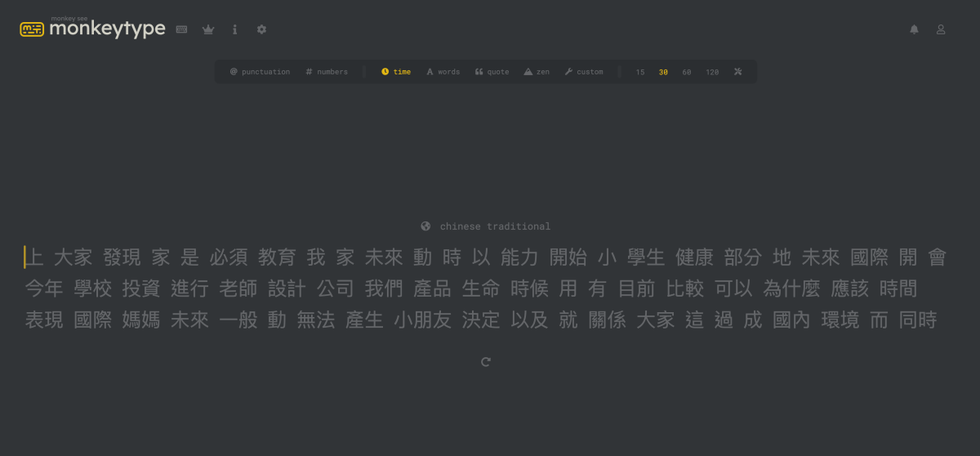Restart the test with the refresh icon
This screenshot has width=980, height=456.
(x=486, y=361)
